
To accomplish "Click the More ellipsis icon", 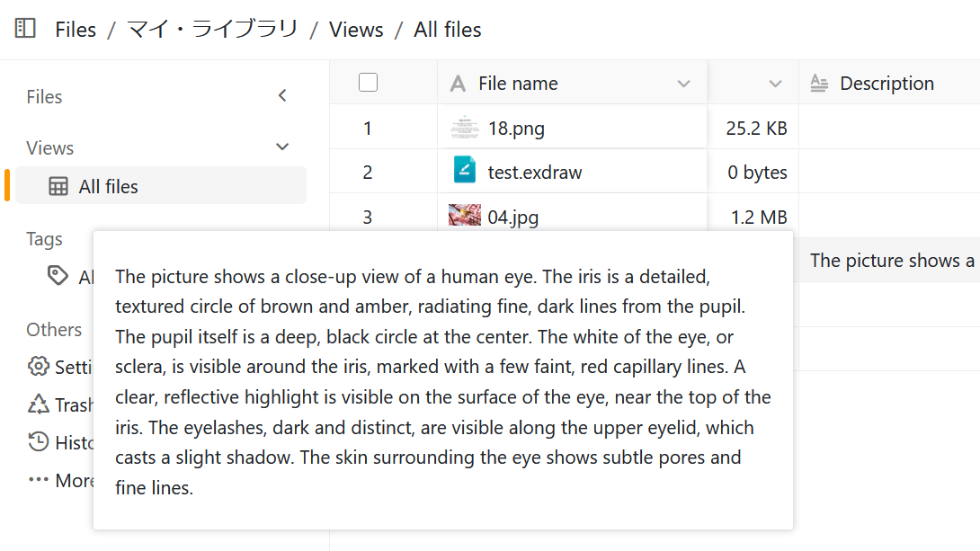I will (38, 480).
